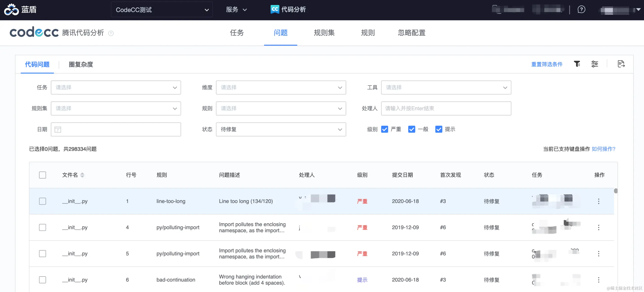Open the 状态 待修复 dropdown

point(281,129)
